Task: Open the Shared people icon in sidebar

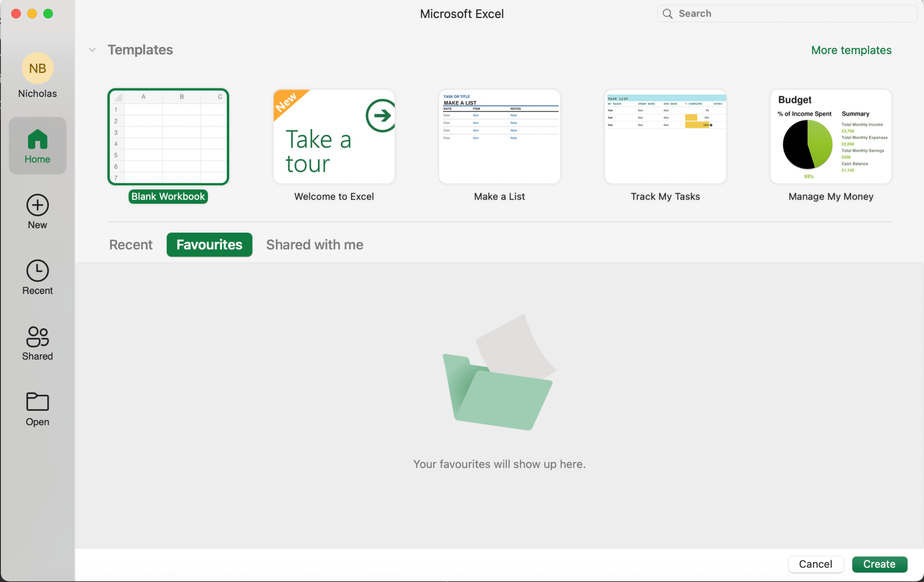Action: click(37, 337)
